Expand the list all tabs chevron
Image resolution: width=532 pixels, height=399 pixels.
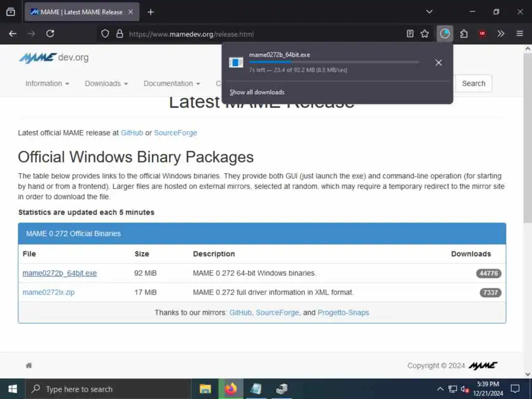point(429,12)
